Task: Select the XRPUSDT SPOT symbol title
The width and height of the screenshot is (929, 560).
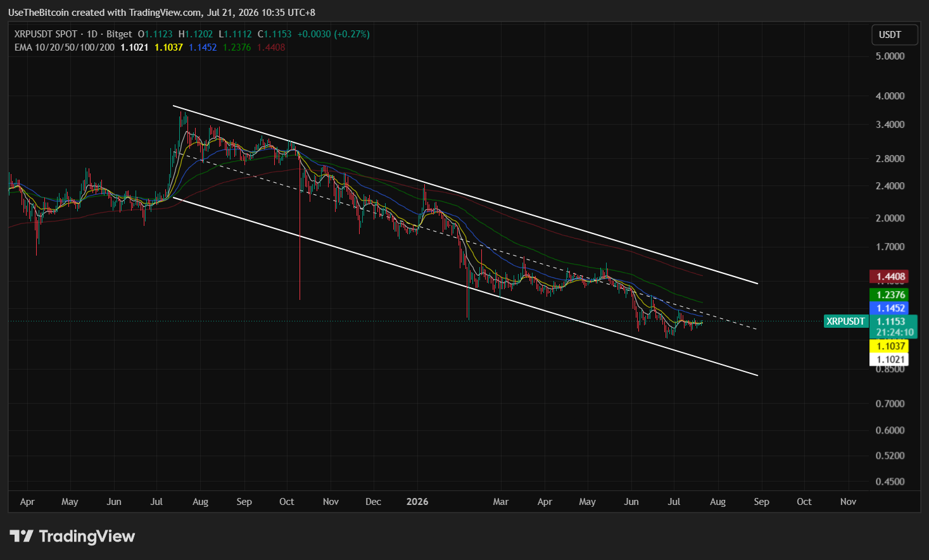Action: click(x=46, y=34)
